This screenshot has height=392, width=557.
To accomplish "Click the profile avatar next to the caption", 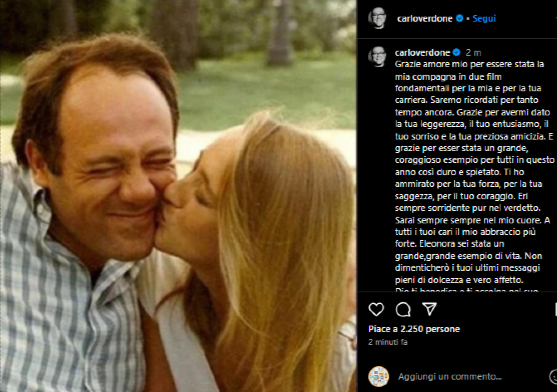I will [x=377, y=57].
